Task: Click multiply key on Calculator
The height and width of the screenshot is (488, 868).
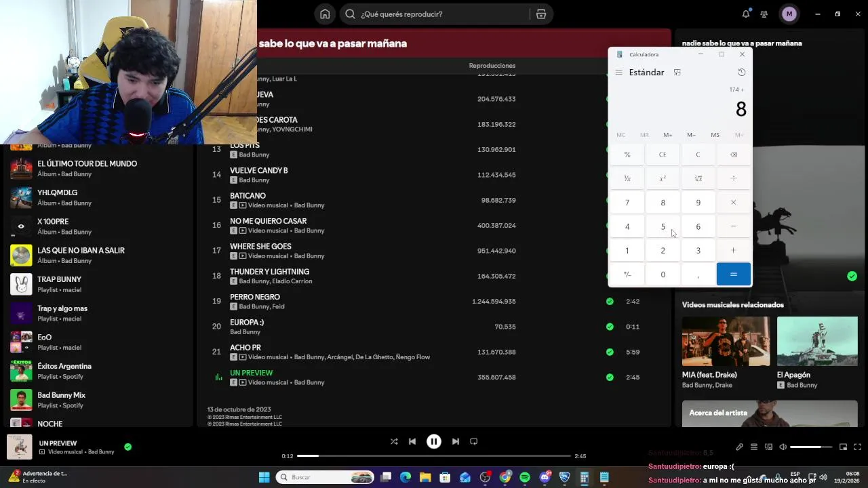Action: (x=733, y=203)
